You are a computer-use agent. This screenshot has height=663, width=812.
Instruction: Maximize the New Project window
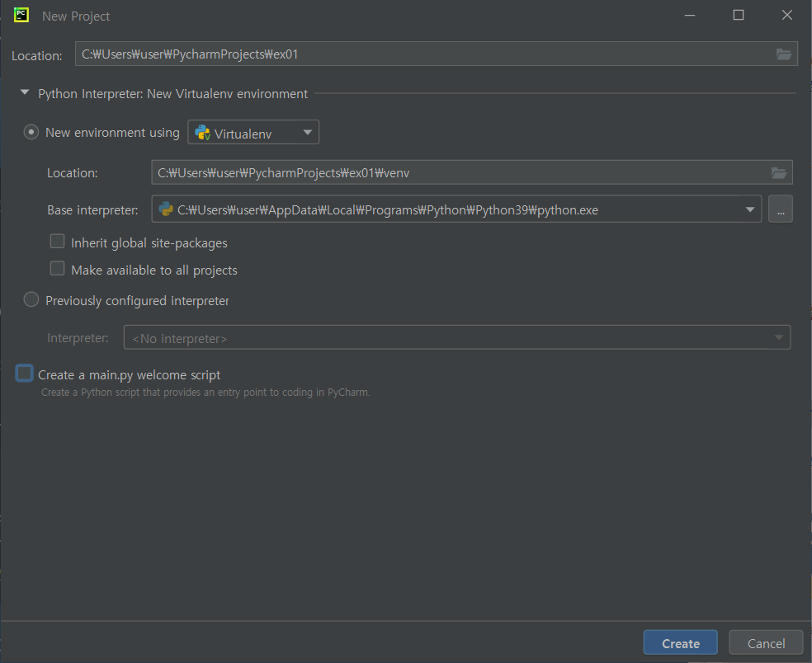click(739, 16)
